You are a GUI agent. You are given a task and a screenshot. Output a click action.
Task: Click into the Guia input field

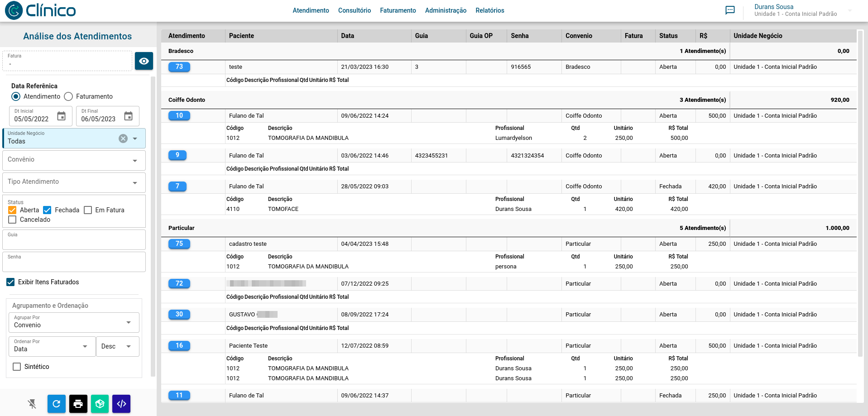tap(74, 242)
